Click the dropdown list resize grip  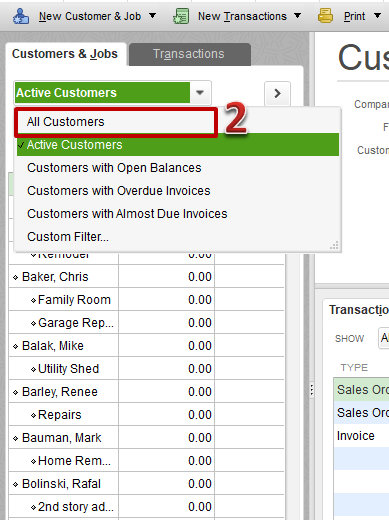coord(334,246)
